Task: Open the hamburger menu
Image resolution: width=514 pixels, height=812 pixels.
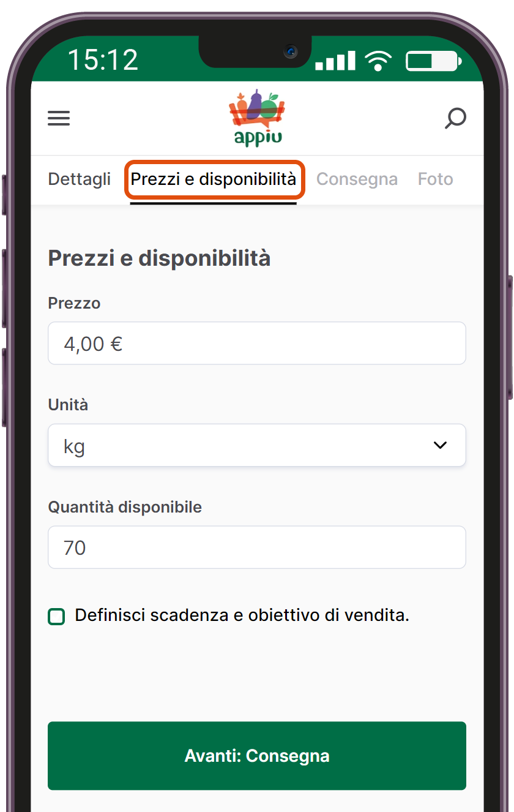Action: click(x=59, y=118)
